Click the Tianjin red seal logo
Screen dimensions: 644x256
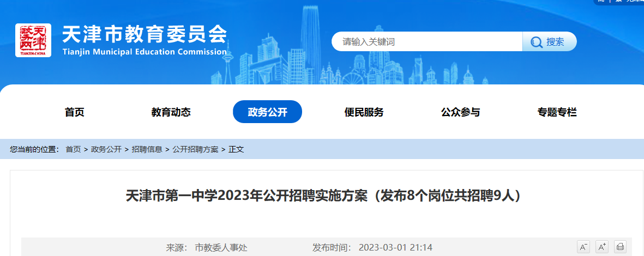pos(33,40)
